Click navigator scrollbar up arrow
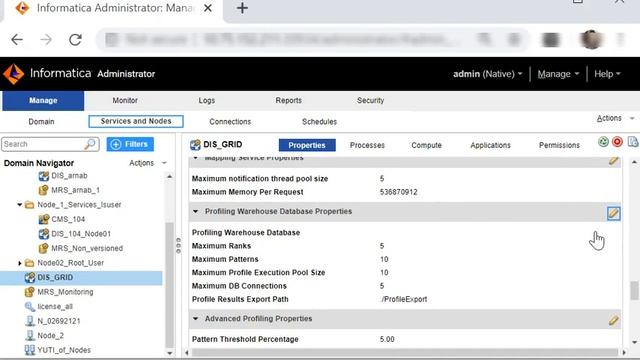 click(x=169, y=176)
